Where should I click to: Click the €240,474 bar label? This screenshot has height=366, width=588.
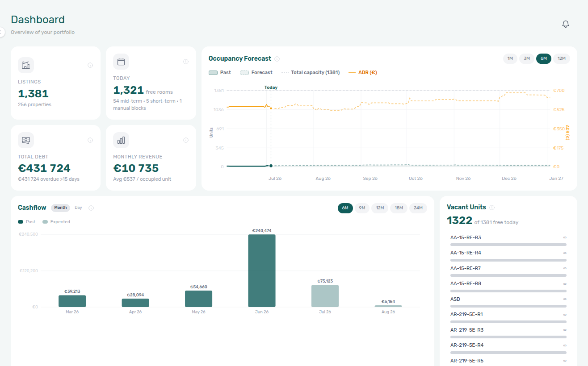[x=262, y=231]
